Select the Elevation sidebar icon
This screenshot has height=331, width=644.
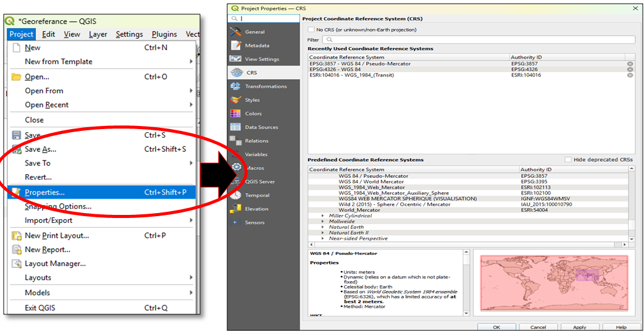tap(235, 209)
